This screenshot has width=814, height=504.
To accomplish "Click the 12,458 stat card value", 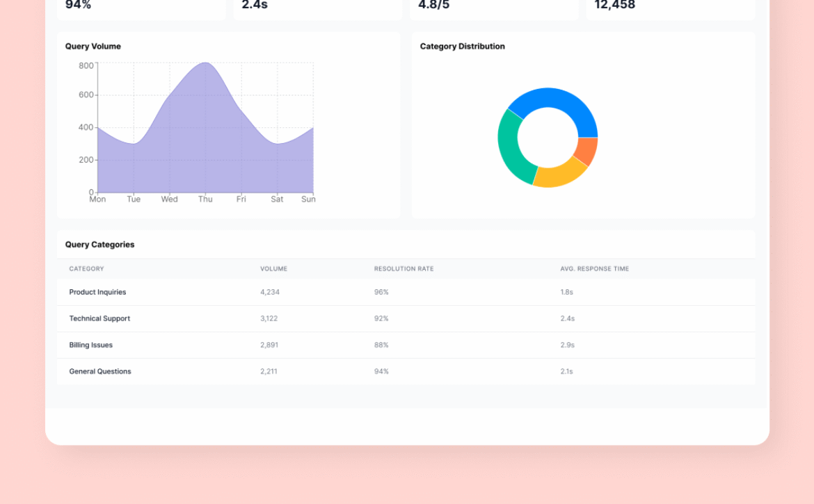I will tap(614, 6).
